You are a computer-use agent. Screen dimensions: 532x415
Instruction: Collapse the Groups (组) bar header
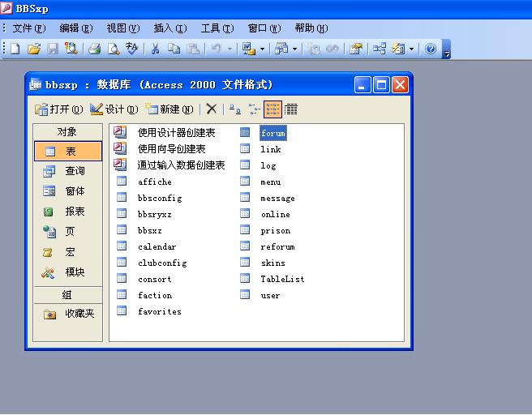[x=68, y=295]
